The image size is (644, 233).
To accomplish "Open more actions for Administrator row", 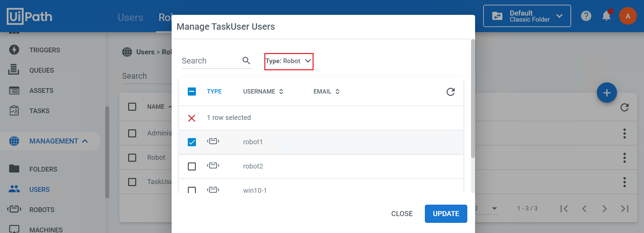I will point(625,133).
